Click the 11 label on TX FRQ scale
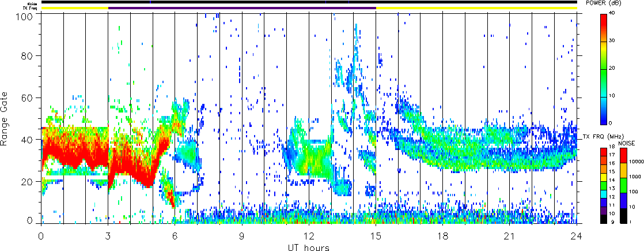The width and height of the screenshot is (644, 251). click(612, 205)
